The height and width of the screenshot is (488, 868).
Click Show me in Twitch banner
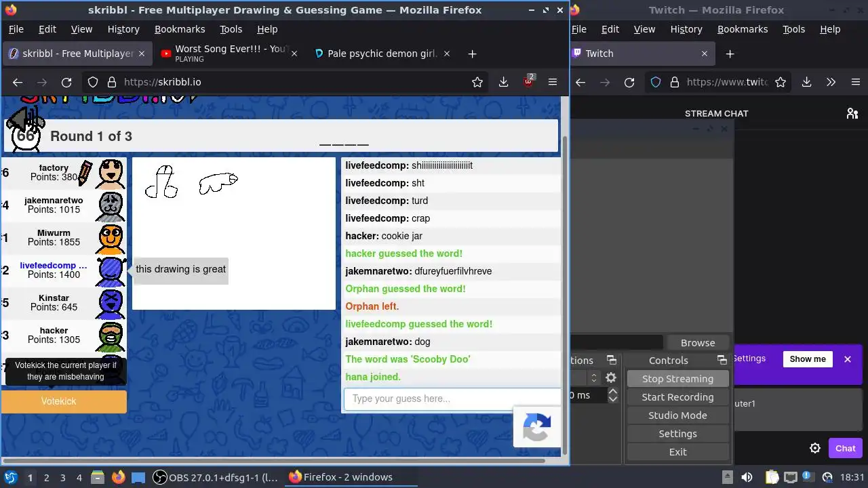point(808,359)
